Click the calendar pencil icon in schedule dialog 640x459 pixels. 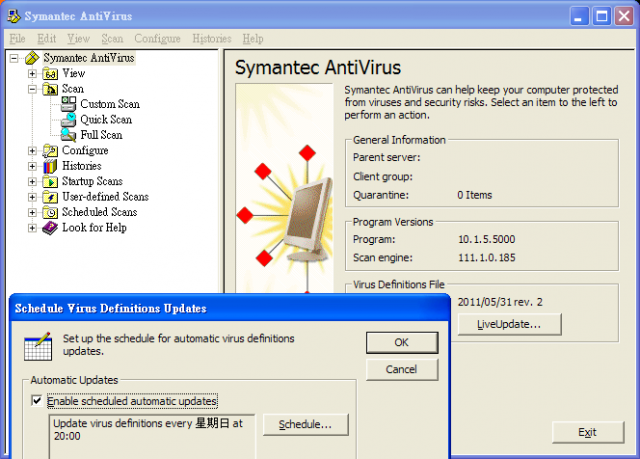point(38,346)
